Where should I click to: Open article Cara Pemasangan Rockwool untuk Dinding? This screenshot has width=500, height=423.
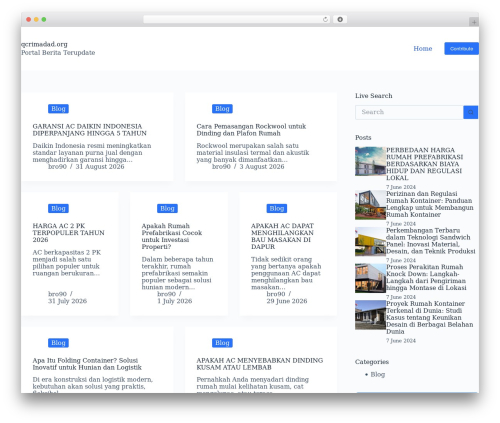point(251,130)
